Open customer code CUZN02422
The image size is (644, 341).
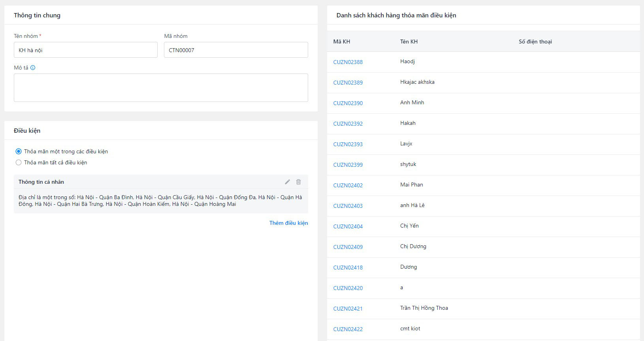(x=348, y=329)
